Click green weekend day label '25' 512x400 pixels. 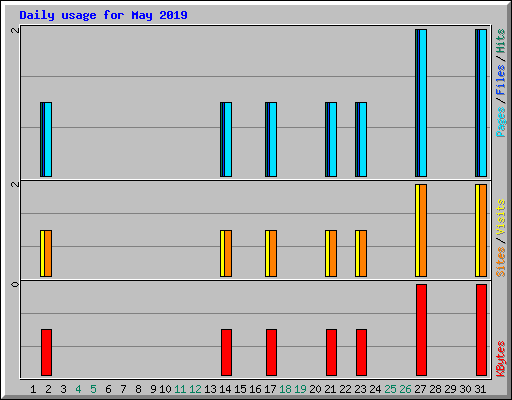click(390, 389)
